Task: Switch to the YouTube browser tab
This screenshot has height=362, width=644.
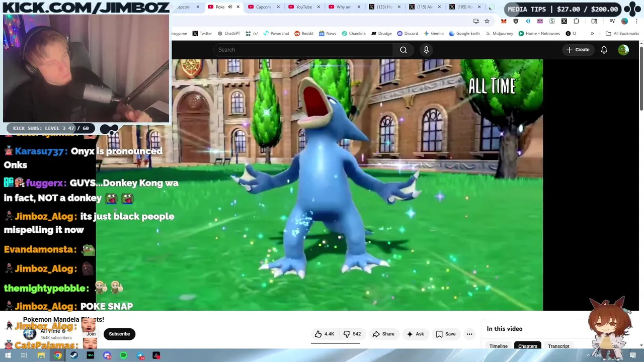Action: 303,7
